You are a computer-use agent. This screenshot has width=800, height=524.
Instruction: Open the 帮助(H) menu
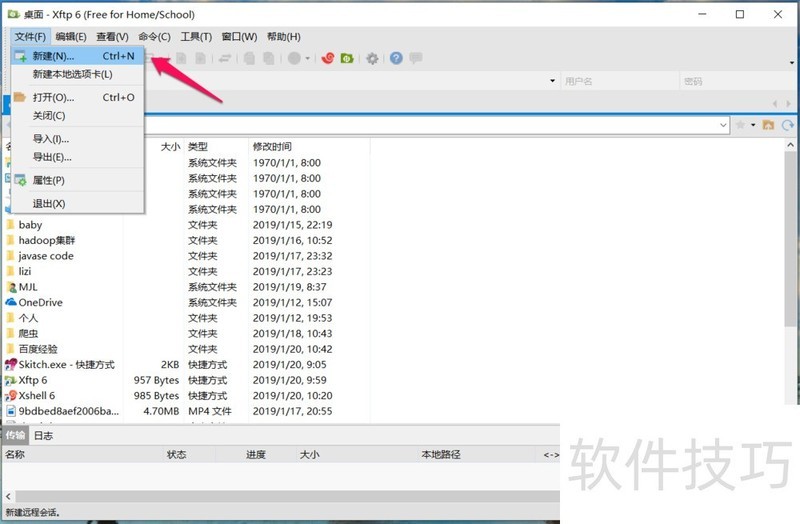tap(284, 37)
